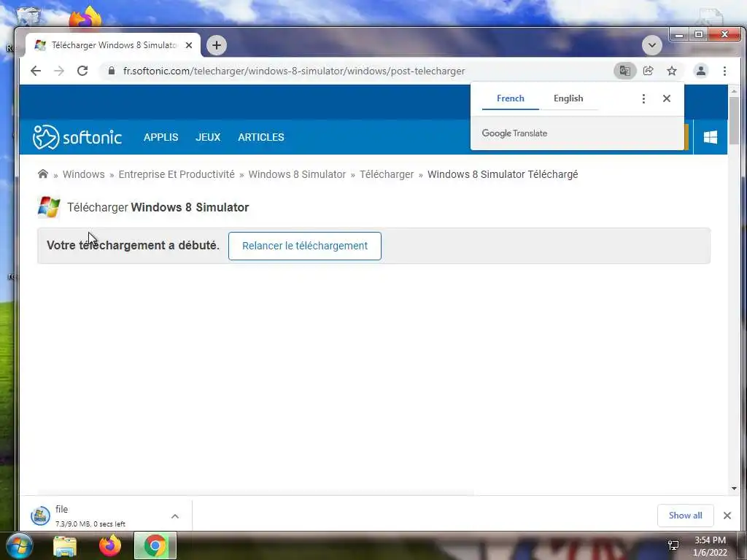Go to home via breadcrumb house icon

tap(43, 174)
